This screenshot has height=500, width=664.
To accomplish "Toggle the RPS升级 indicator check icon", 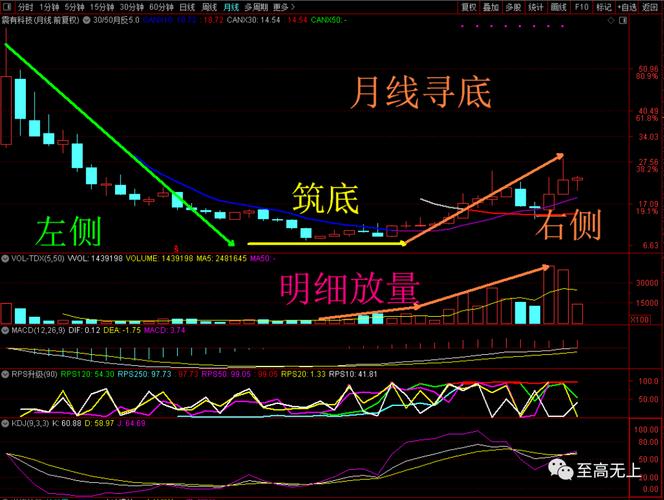I will click(x=5, y=374).
